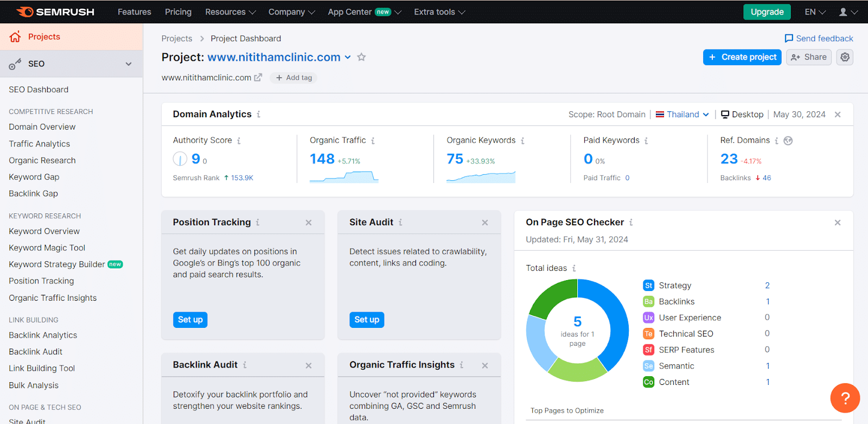Click the Send feedback chat icon
The width and height of the screenshot is (868, 424).
pos(789,39)
